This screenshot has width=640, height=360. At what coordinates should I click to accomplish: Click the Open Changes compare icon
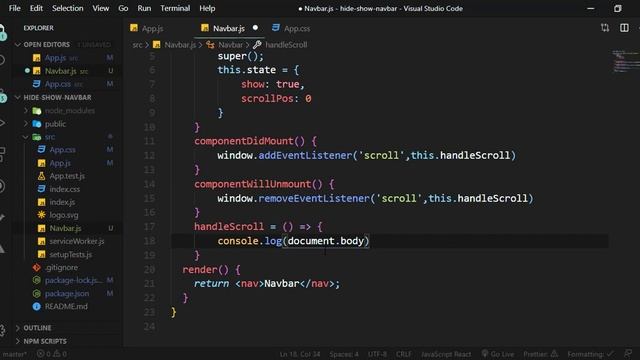click(605, 28)
